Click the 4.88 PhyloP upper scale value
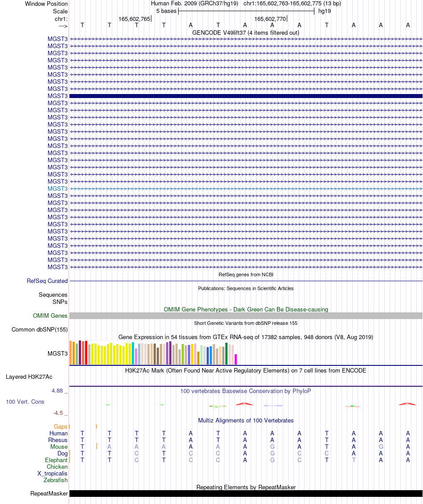The width and height of the screenshot is (423, 504). [57, 390]
